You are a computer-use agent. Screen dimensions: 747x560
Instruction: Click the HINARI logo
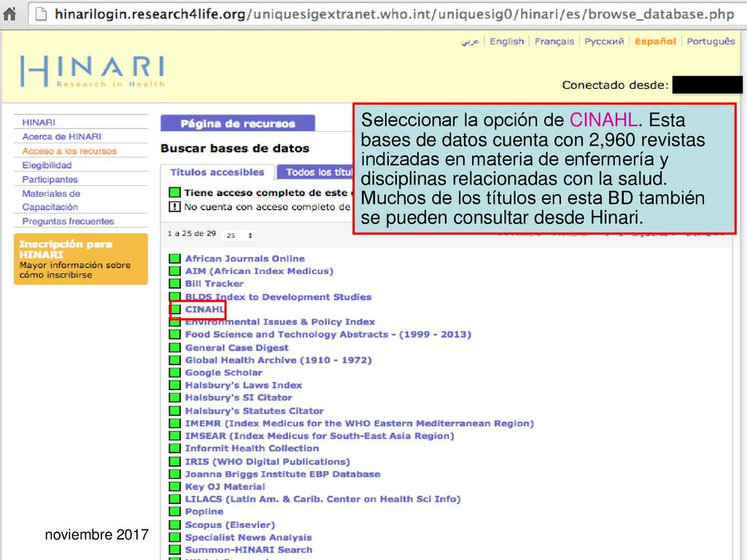[93, 71]
